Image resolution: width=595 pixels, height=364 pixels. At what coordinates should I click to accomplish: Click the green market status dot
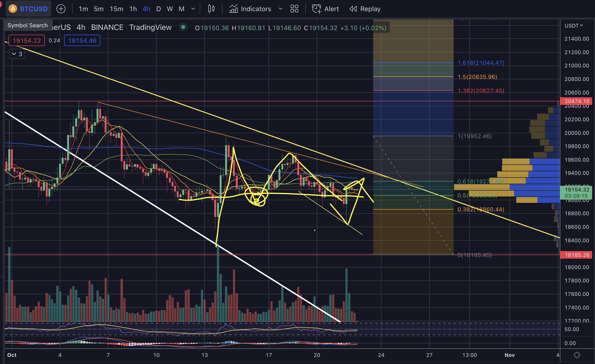183,27
